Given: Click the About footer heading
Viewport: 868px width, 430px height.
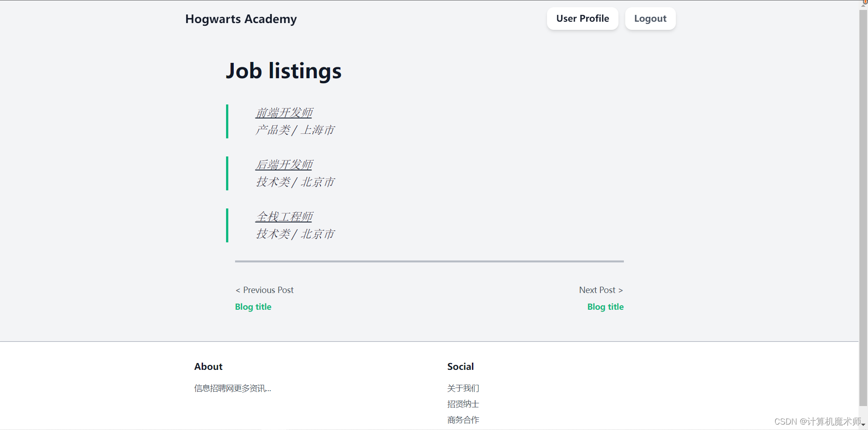Looking at the screenshot, I should pos(208,367).
